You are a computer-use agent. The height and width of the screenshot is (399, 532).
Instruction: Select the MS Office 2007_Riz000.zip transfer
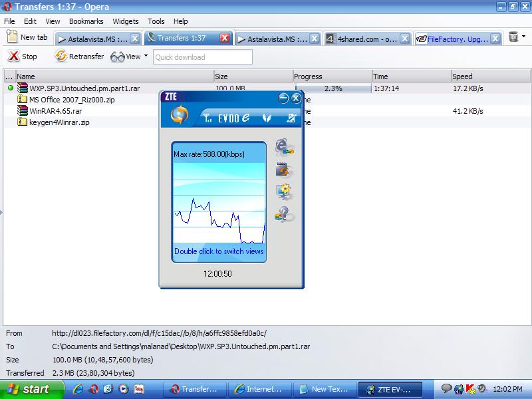pos(72,100)
